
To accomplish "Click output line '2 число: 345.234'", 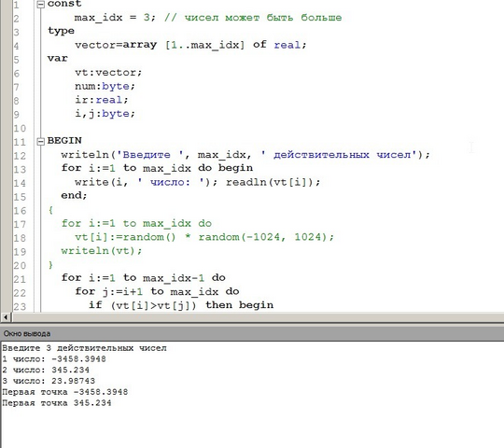I will (46, 370).
